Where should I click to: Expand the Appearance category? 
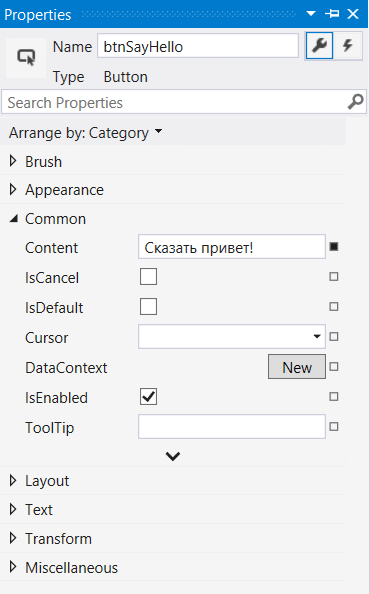[13, 189]
